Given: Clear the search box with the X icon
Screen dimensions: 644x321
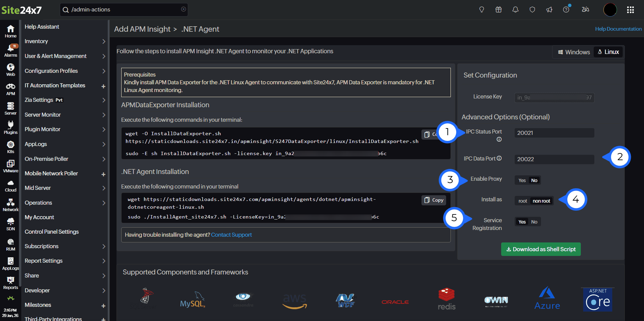Looking at the screenshot, I should (x=183, y=9).
